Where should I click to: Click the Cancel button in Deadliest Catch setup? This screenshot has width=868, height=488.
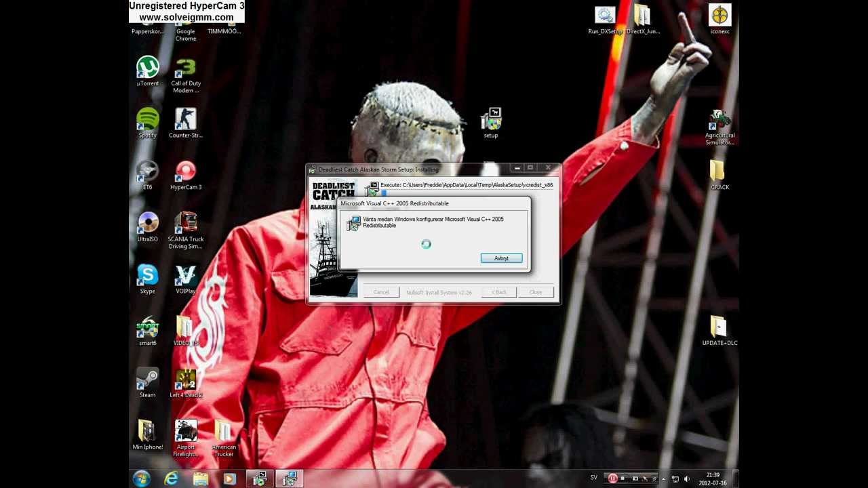click(x=381, y=292)
